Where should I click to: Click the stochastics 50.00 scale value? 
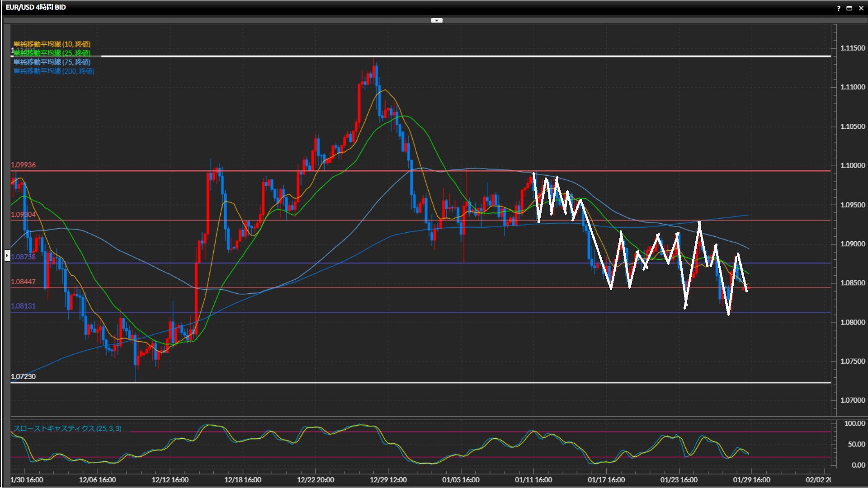(856, 444)
